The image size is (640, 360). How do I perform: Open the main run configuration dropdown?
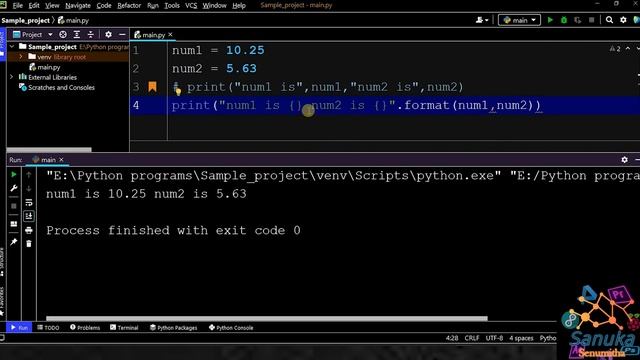click(x=519, y=20)
